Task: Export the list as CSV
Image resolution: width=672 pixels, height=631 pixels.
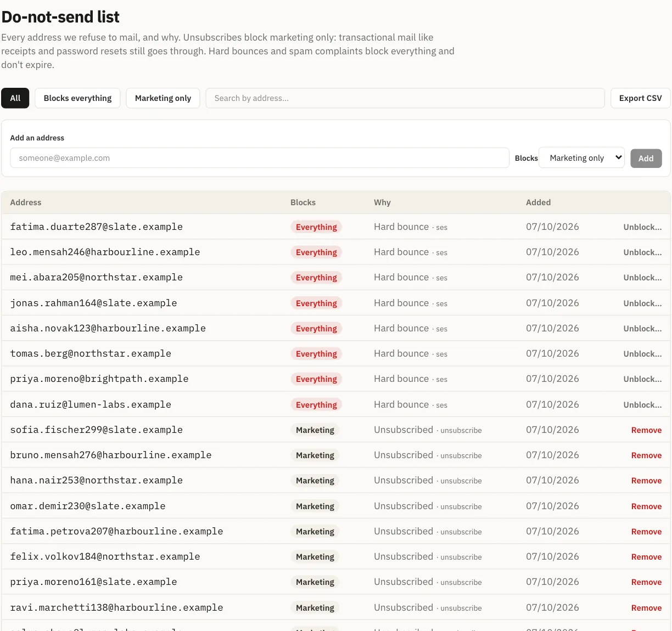Action: coord(640,98)
